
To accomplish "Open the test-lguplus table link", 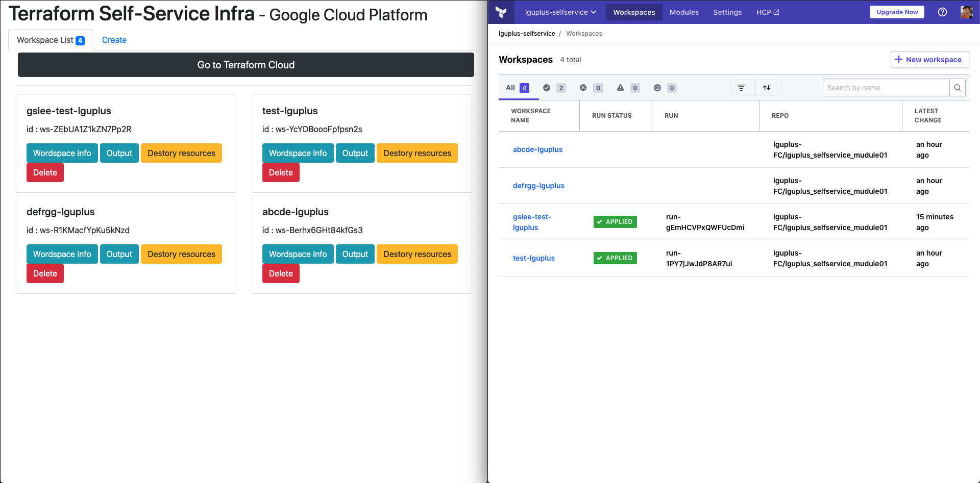I will click(x=533, y=258).
